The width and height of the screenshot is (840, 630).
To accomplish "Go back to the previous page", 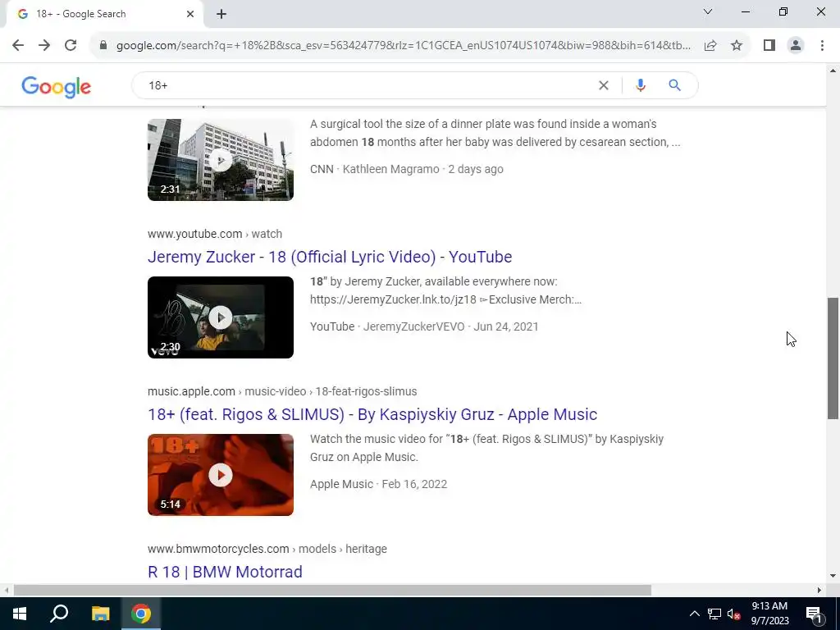I will point(18,46).
